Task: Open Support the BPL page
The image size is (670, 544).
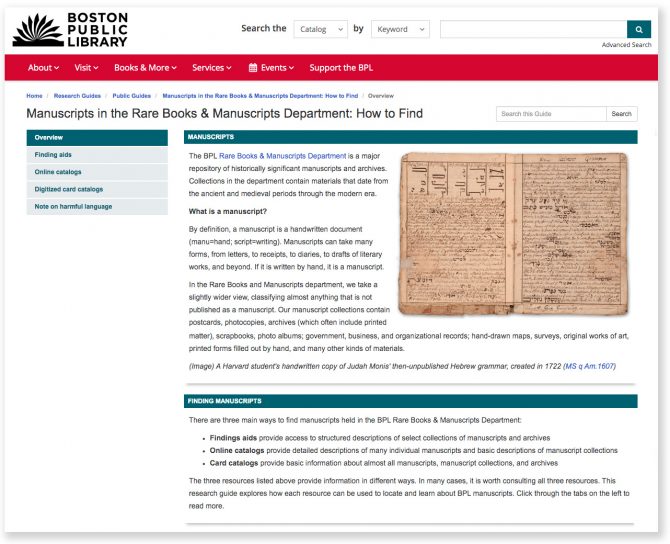Action: (x=341, y=68)
